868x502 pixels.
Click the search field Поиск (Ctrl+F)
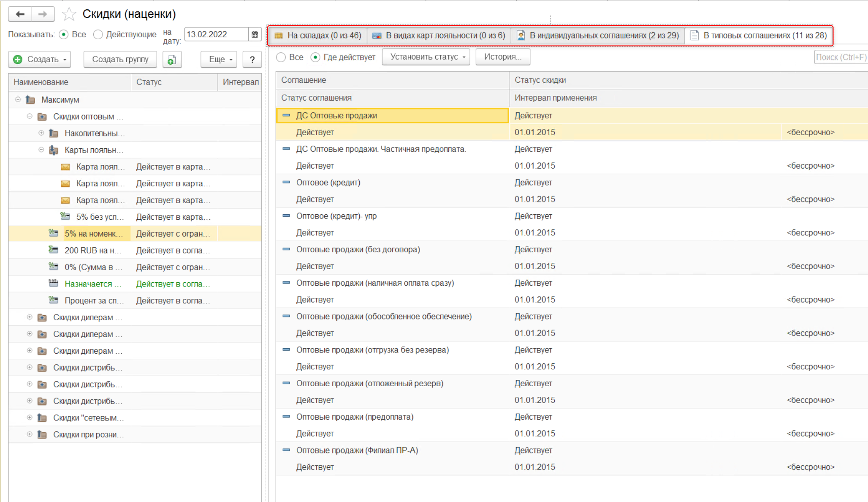click(840, 57)
